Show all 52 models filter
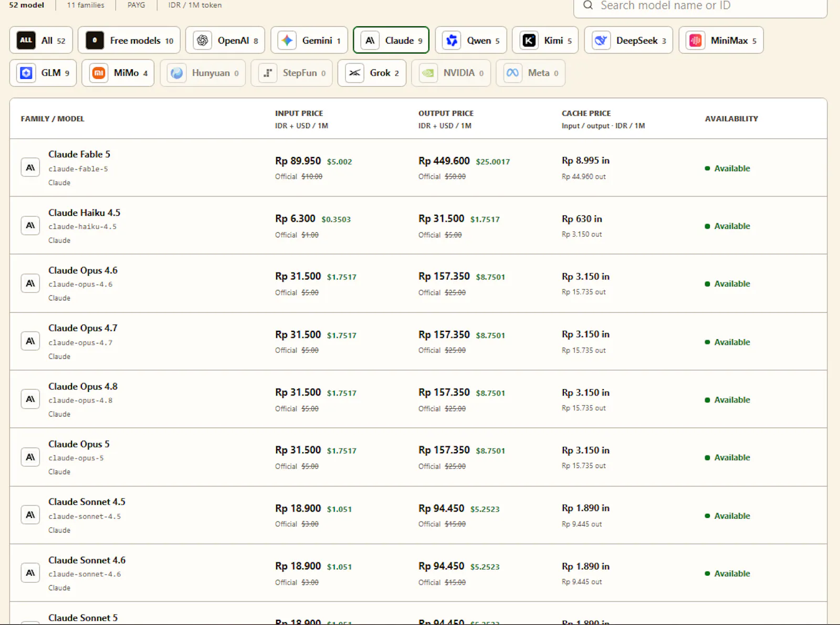Viewport: 840px width, 625px height. click(x=41, y=40)
